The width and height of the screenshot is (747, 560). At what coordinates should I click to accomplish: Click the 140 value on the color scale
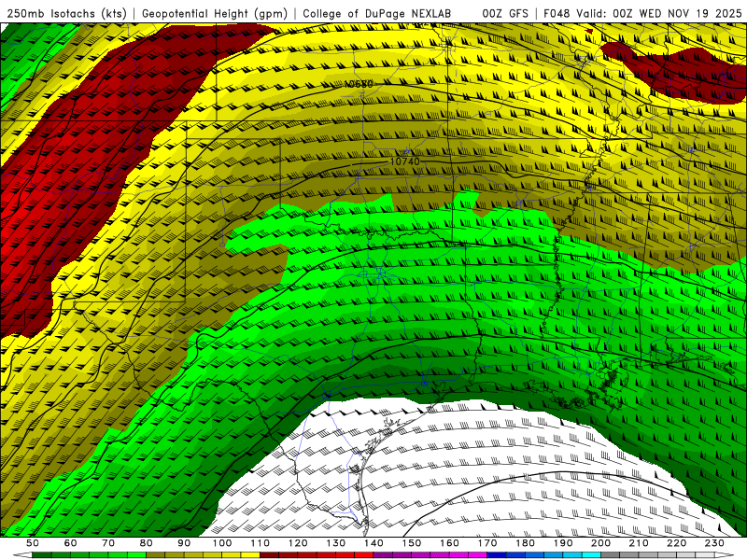(x=373, y=543)
